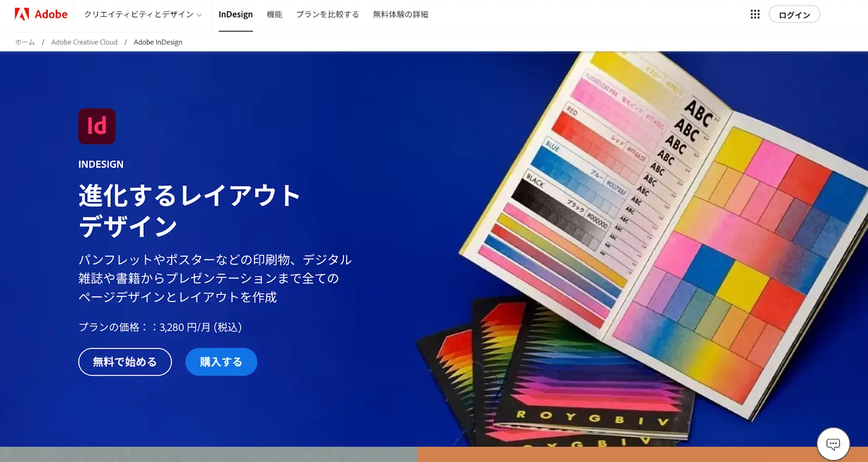The image size is (868, 462).
Task: Click Adobe InDesign breadcrumb item
Action: point(158,42)
